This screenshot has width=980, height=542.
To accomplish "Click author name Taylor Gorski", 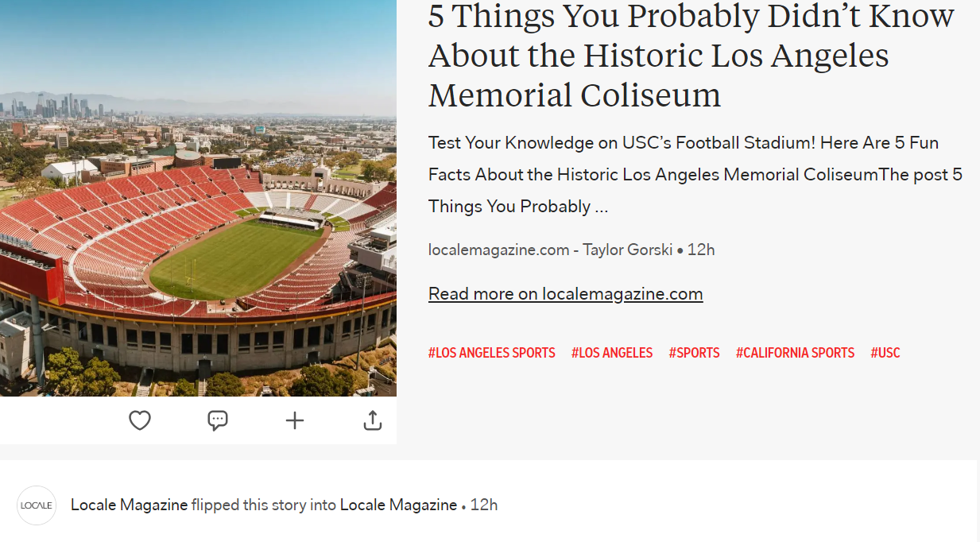I will tap(627, 250).
